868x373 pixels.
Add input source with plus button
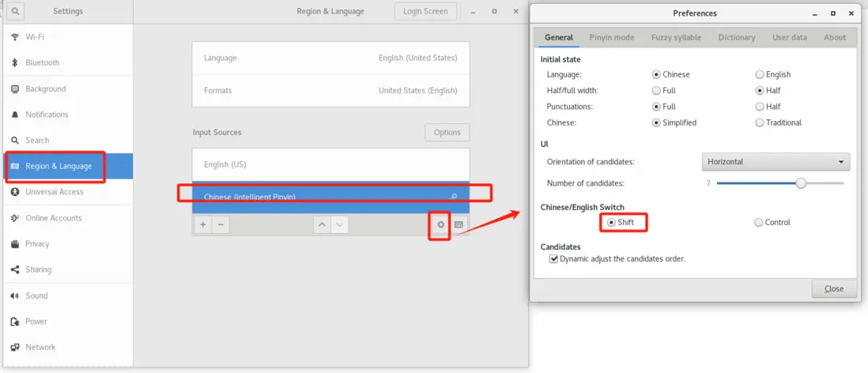pyautogui.click(x=202, y=224)
